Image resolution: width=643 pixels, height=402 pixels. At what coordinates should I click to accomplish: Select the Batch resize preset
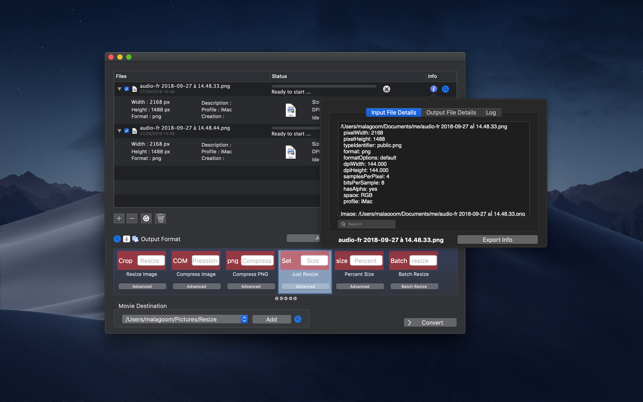tap(413, 260)
